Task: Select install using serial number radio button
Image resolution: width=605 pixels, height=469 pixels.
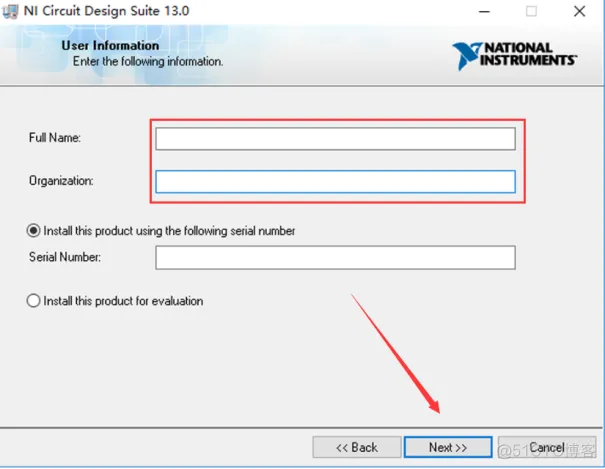Action: pyautogui.click(x=33, y=231)
